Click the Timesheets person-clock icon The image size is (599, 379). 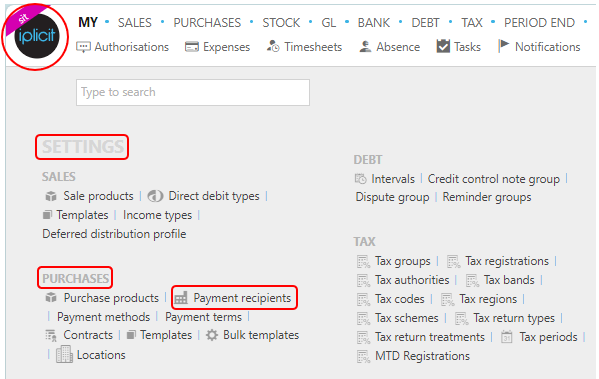(273, 46)
